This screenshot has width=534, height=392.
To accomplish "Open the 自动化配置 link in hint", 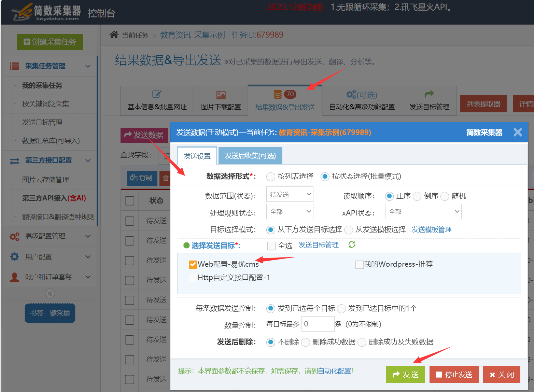I will 335,371.
